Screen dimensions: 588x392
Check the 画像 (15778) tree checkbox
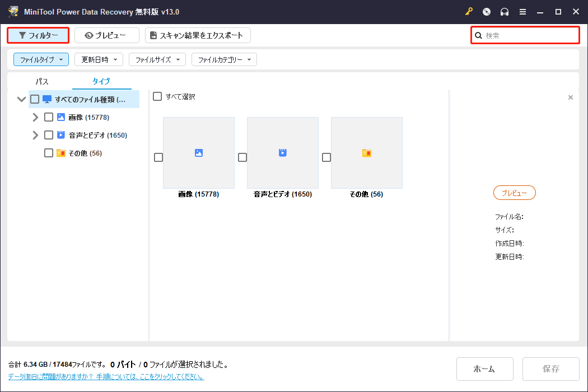(48, 117)
